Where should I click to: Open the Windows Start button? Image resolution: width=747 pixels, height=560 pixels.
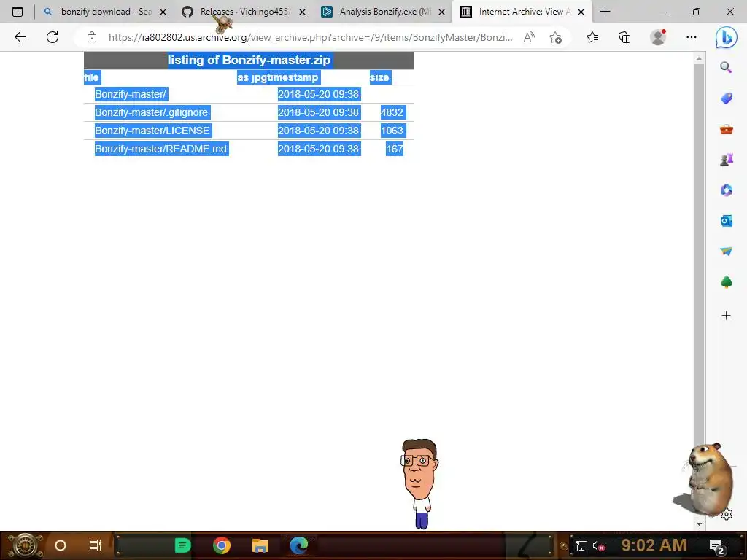tap(26, 545)
